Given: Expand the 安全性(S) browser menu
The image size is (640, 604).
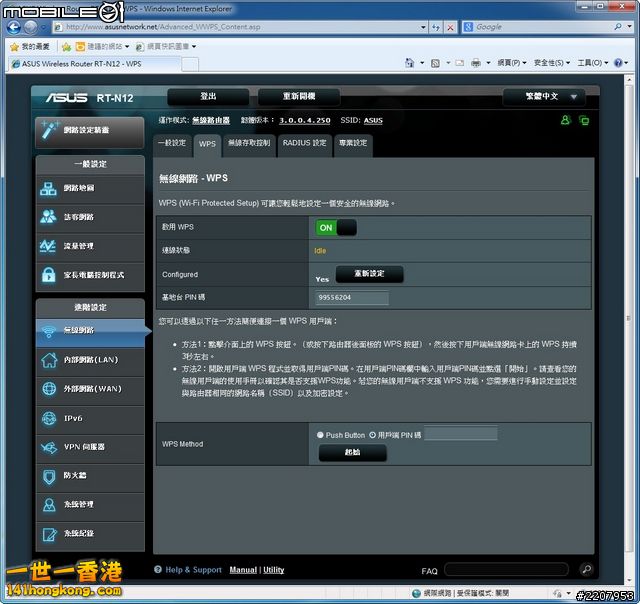Looking at the screenshot, I should point(553,63).
